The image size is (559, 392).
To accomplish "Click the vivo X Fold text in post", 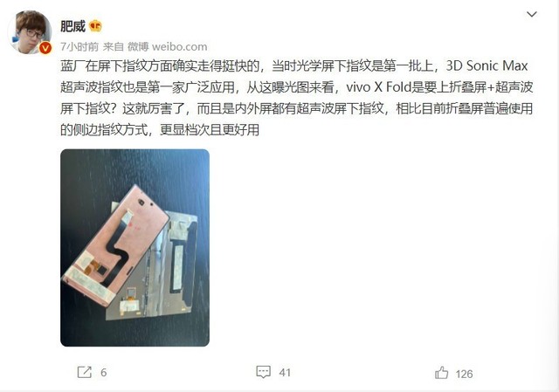I will [x=378, y=87].
